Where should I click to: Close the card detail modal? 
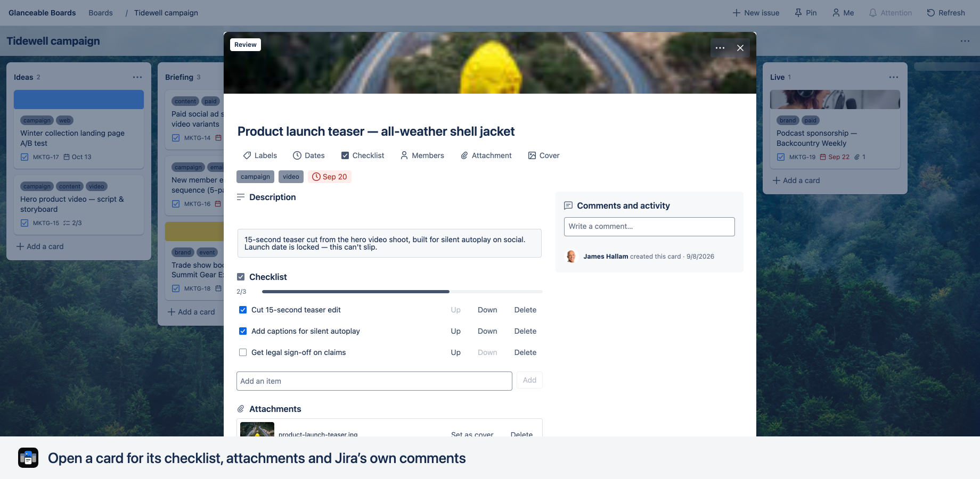point(740,48)
